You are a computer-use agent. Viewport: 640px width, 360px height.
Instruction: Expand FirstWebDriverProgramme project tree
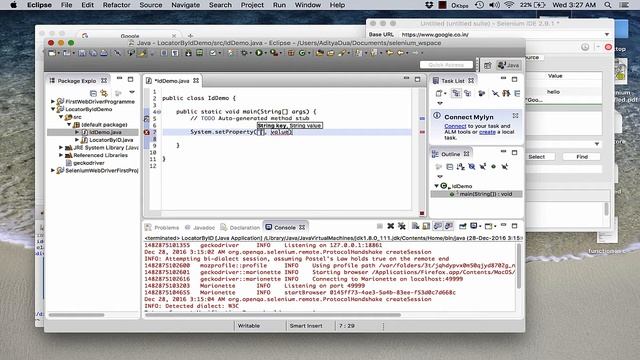[x=53, y=101]
